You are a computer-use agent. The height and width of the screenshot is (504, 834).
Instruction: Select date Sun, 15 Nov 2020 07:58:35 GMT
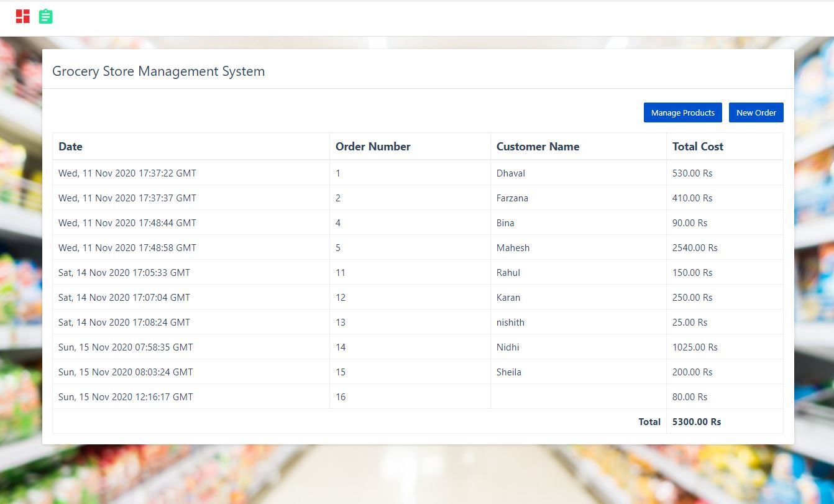(x=126, y=347)
